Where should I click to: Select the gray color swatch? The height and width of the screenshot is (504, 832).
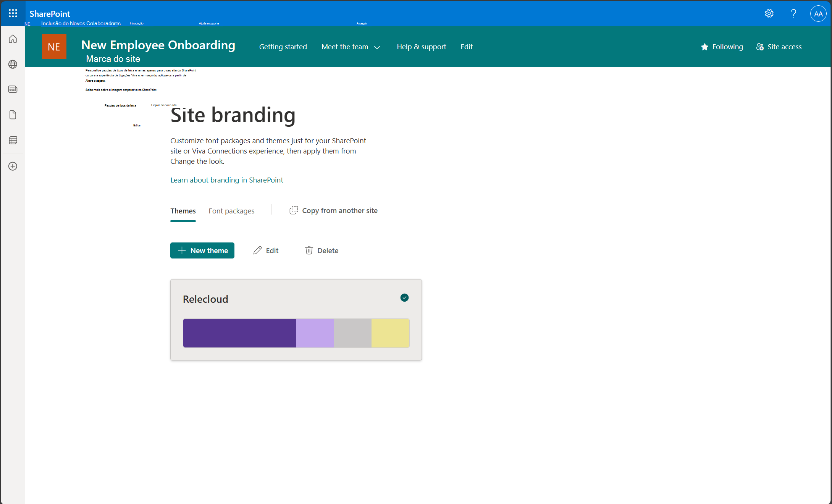[x=352, y=333]
